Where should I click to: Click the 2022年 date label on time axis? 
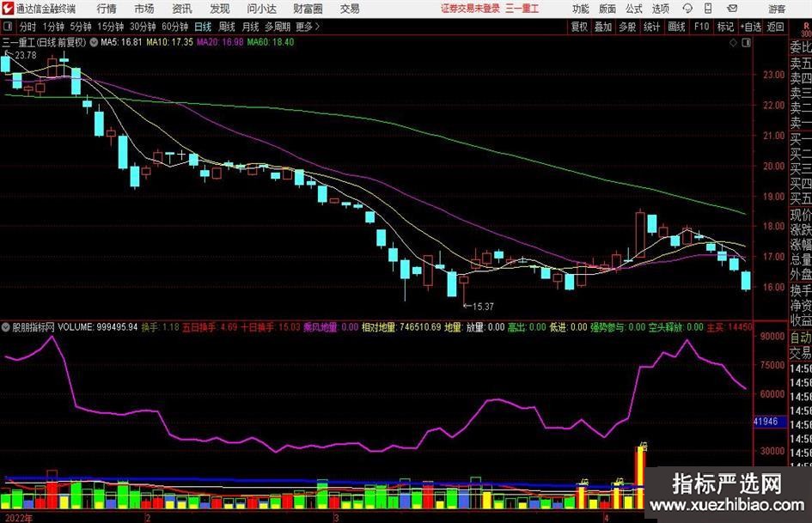point(19,518)
